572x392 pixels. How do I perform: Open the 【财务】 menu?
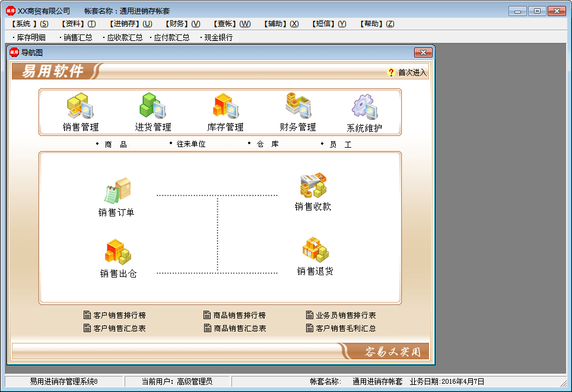182,24
